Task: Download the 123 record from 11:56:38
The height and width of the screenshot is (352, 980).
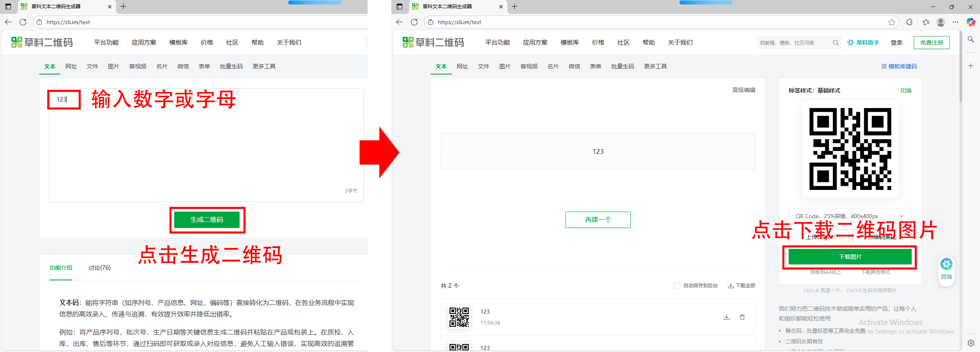Action: point(727,317)
